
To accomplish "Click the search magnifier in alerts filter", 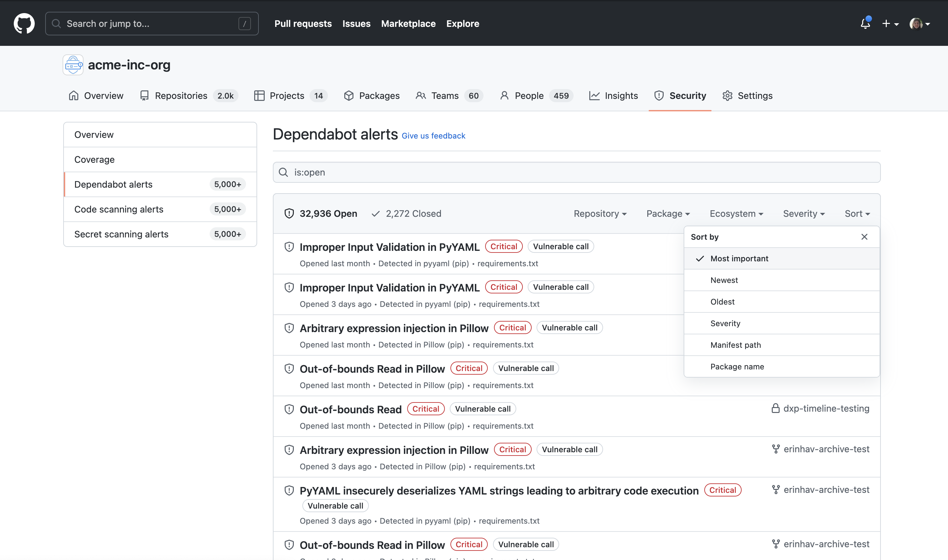I will [283, 173].
